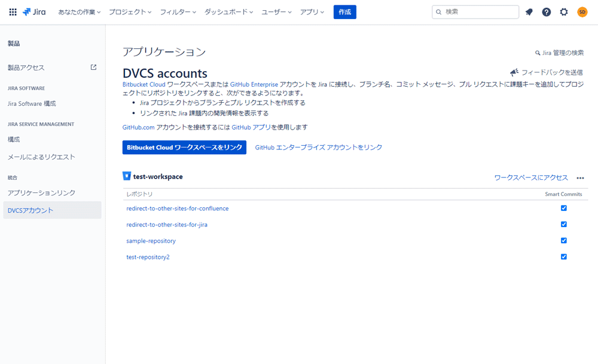
Task: Expand the プロジェクト dropdown
Action: pos(130,12)
